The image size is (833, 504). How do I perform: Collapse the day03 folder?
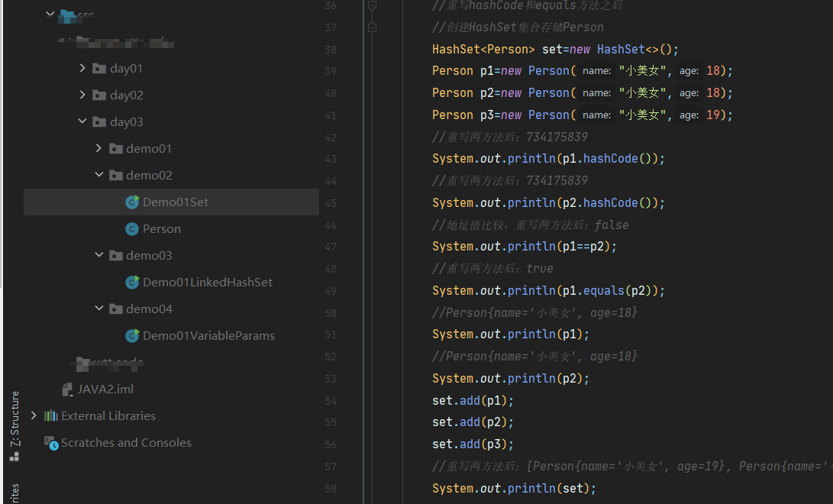pos(82,121)
